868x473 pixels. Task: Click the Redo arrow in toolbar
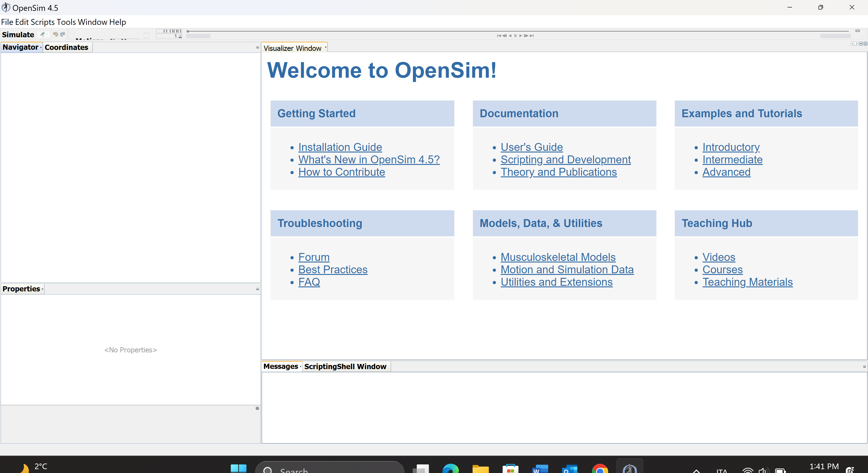tap(63, 34)
